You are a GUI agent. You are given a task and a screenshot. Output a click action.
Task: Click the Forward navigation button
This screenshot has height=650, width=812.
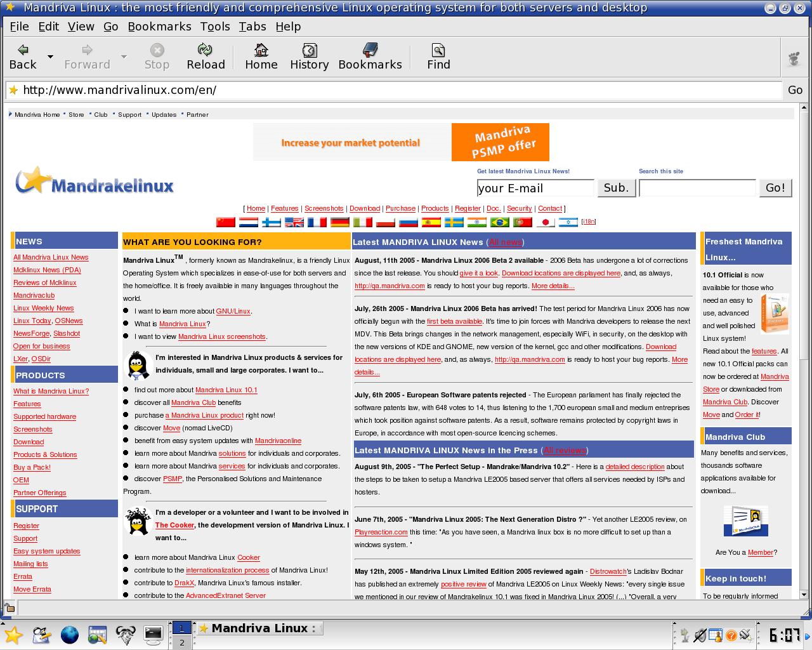(87, 56)
